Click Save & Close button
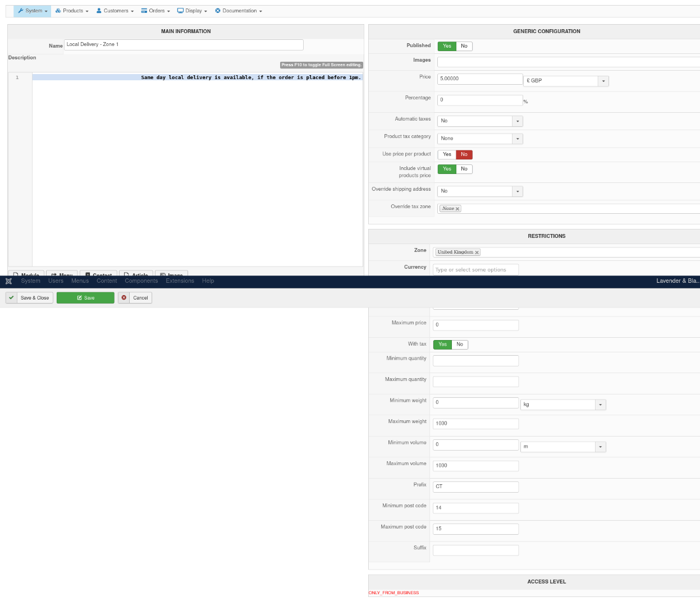 click(30, 298)
